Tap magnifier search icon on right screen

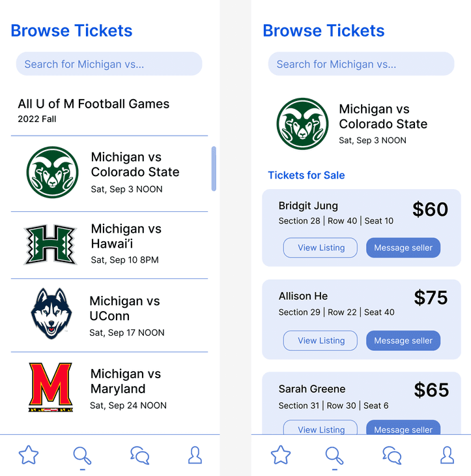click(x=334, y=456)
